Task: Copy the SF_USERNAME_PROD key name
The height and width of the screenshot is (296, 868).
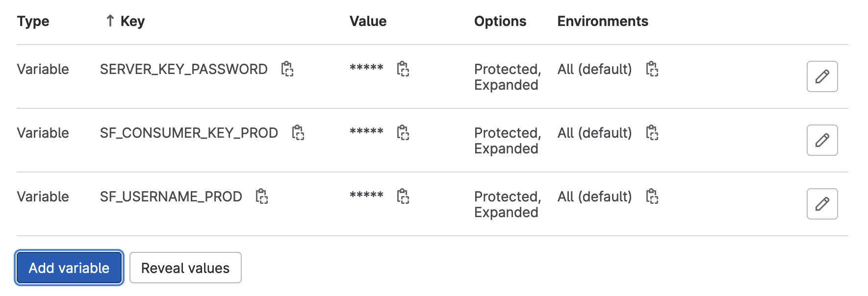Action: coord(262,197)
